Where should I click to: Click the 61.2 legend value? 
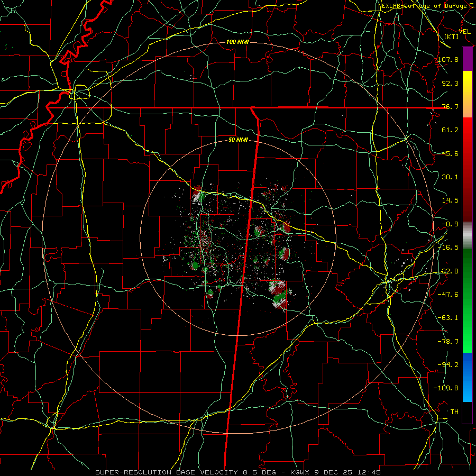pyautogui.click(x=450, y=130)
